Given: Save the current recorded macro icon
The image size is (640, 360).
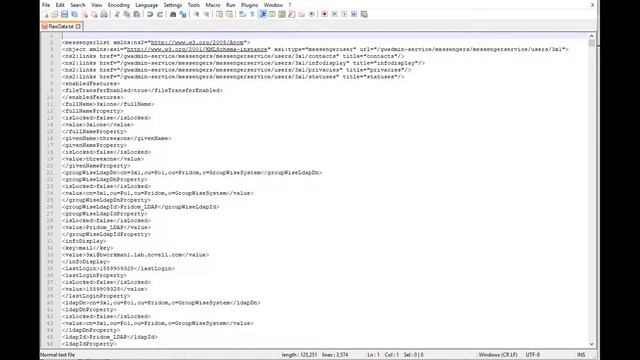Looking at the screenshot, I should 364,14.
